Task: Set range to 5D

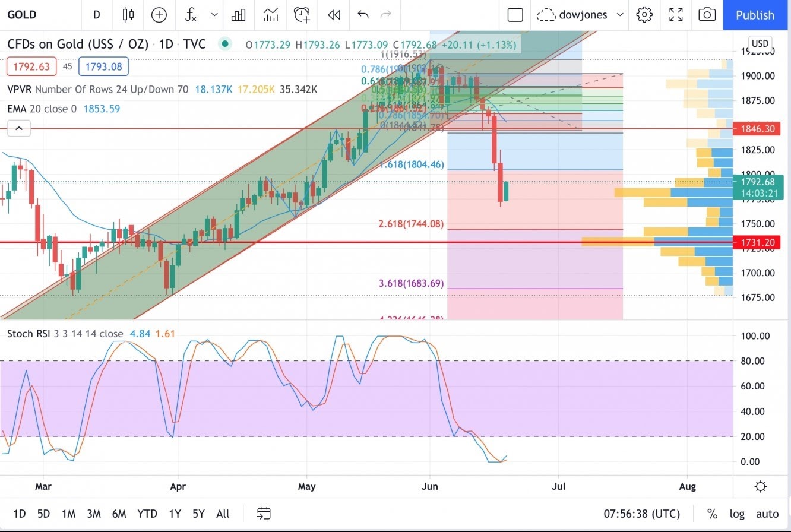Action: tap(43, 514)
